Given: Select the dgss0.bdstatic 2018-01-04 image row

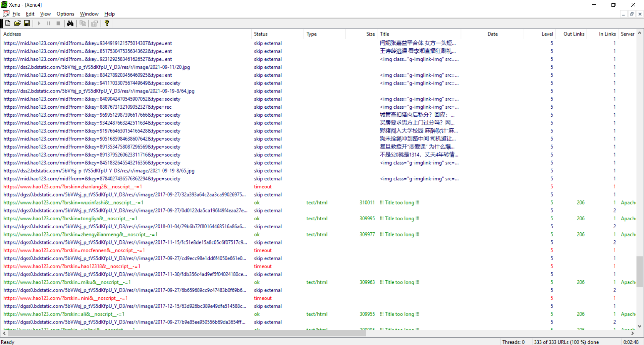Looking at the screenshot, I should pyautogui.click(x=319, y=226).
